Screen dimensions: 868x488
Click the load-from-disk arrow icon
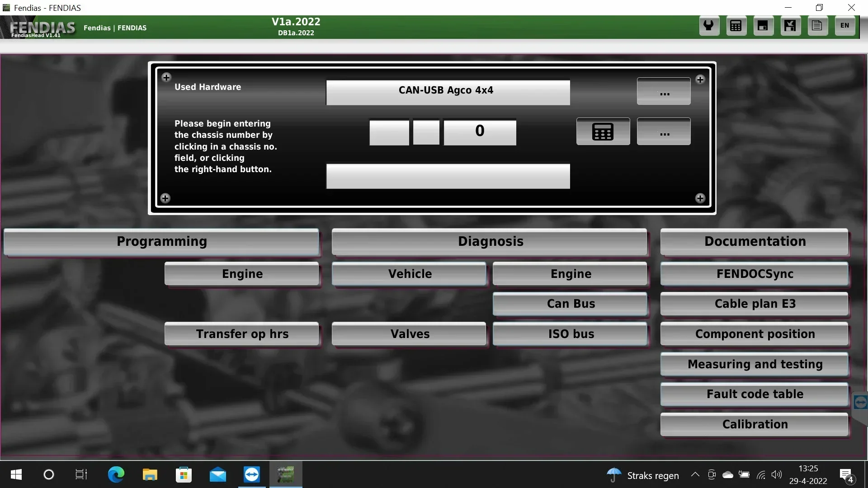[x=790, y=26]
